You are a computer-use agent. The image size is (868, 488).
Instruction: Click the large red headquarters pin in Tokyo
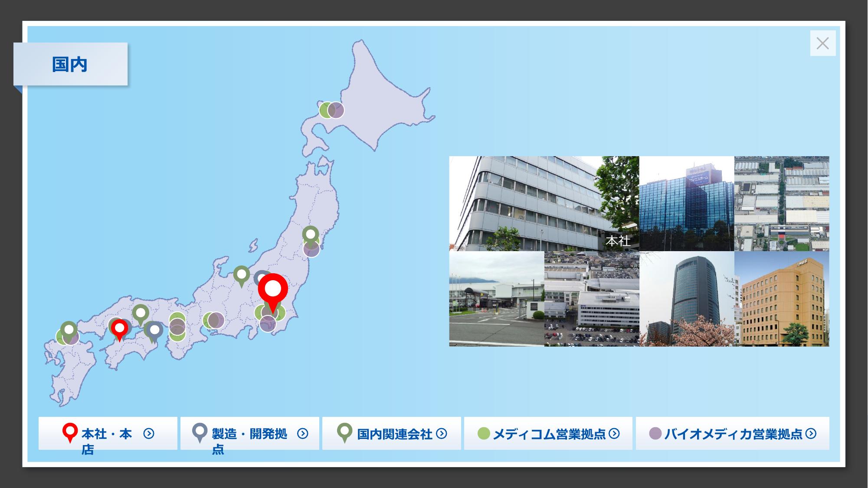point(273,289)
